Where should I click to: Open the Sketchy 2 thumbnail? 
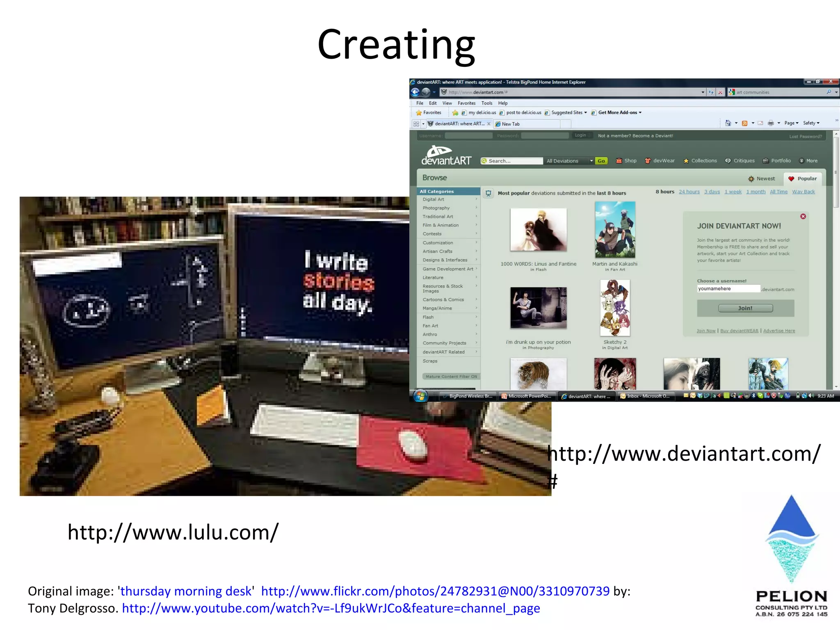(x=615, y=308)
